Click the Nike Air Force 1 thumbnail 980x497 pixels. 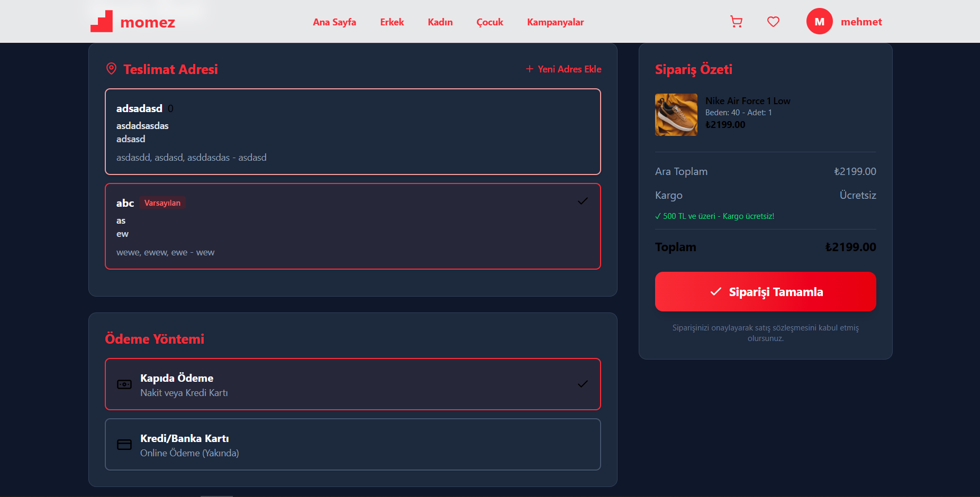pos(676,115)
